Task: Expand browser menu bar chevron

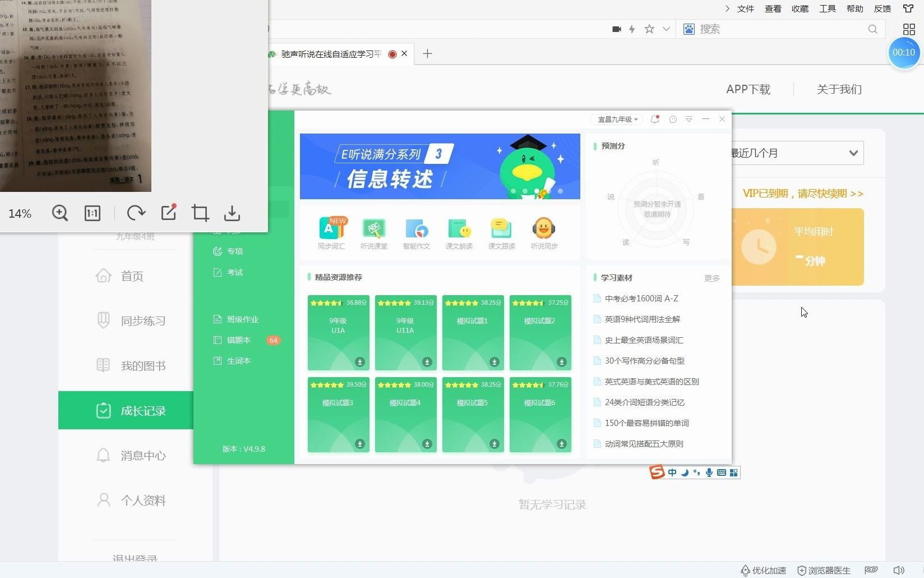Action: point(727,8)
